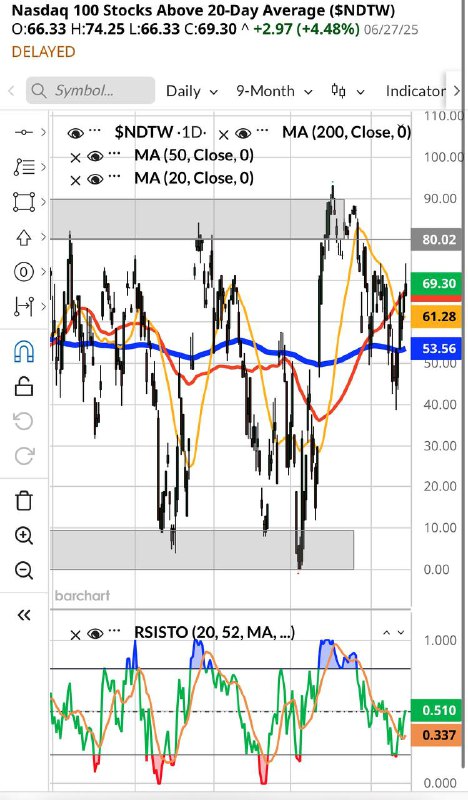Toggle visibility of MA (20, Close, 0)
This screenshot has height=800, width=468.
(95, 179)
